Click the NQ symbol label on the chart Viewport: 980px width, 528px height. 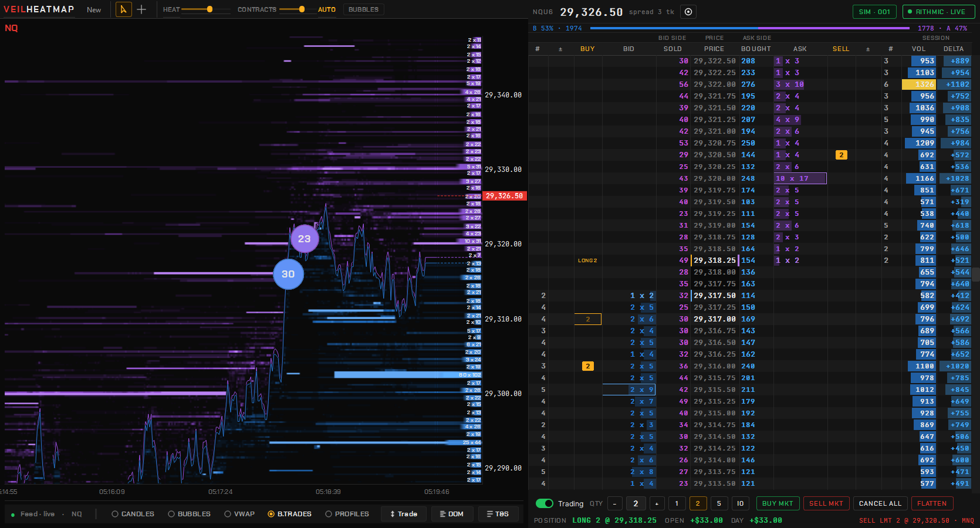11,28
